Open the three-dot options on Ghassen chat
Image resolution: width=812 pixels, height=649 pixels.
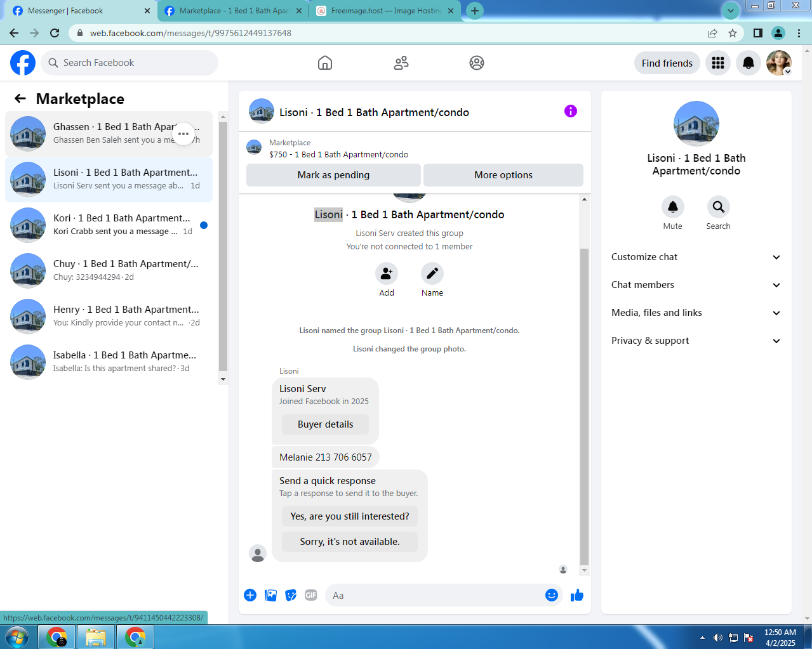183,134
